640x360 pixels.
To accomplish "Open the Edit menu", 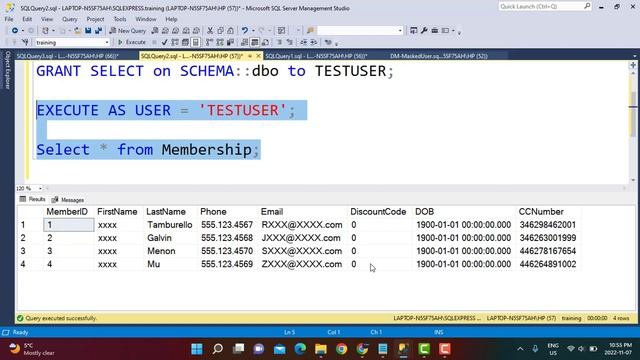I will pyautogui.click(x=27, y=19).
